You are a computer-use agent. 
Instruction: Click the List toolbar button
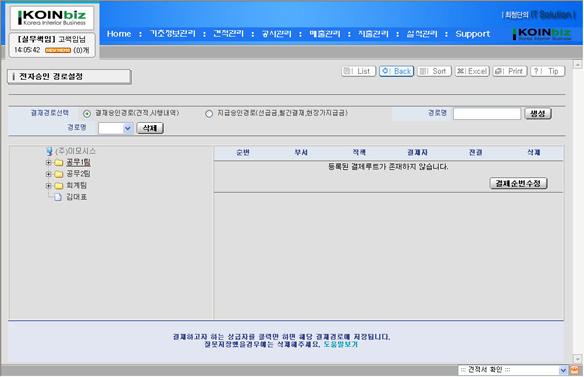[358, 71]
